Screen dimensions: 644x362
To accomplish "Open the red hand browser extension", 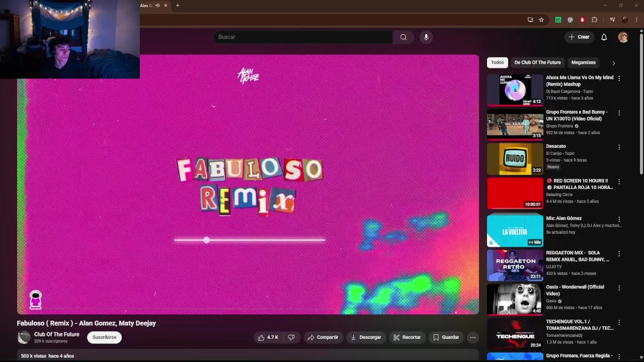I will 582,20.
